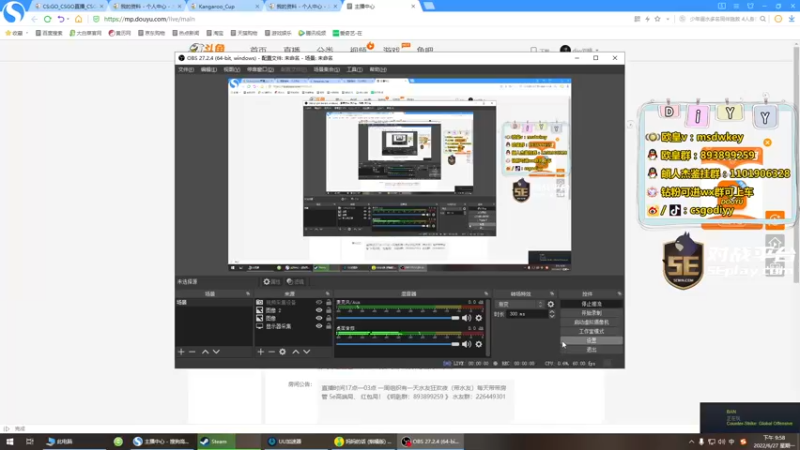Move the scene up in Scenes panel

205,352
